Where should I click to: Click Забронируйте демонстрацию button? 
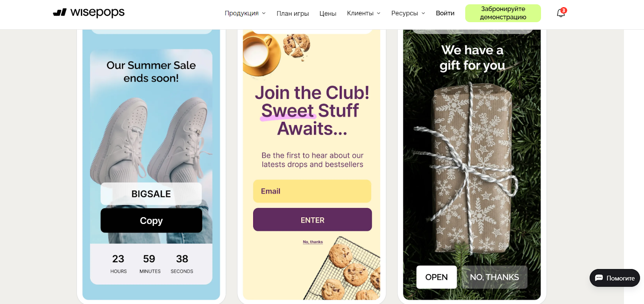(x=503, y=13)
